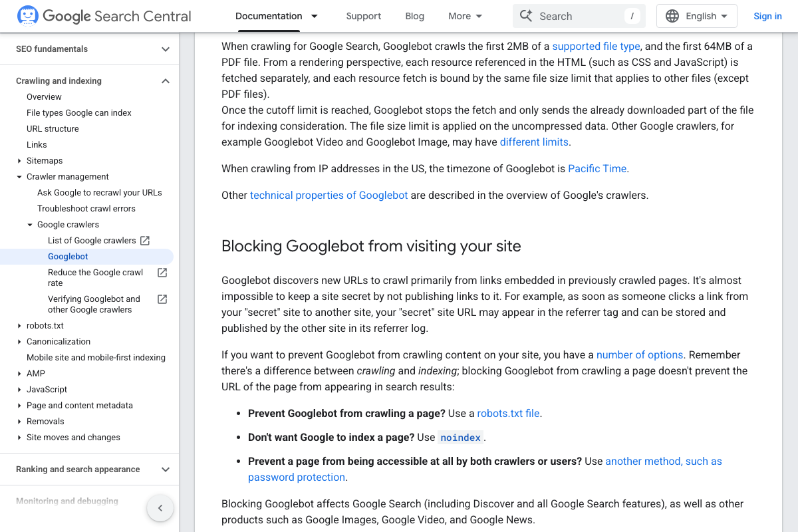Open File types Google can index
This screenshot has height=532, width=798.
coord(79,113)
